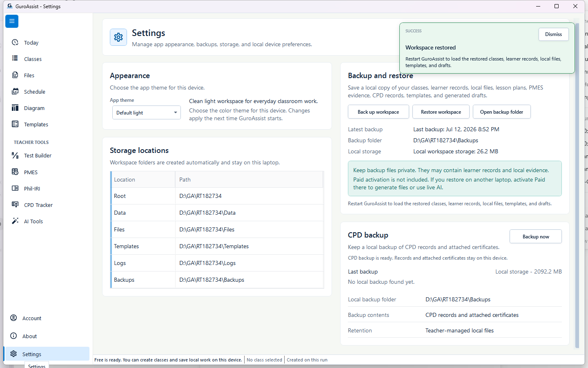Click CPD records and attached certificates value
588x368 pixels.
[472, 315]
